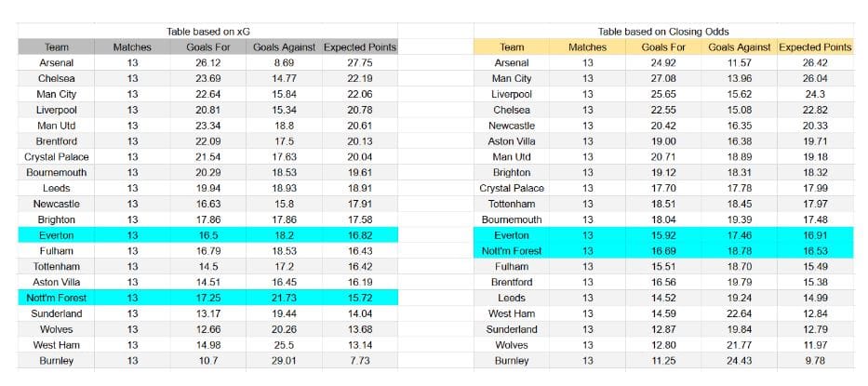Viewport: 868px width, 386px height.
Task: Click the 'Table based on Closing Odds' title cell
Action: tap(663, 32)
